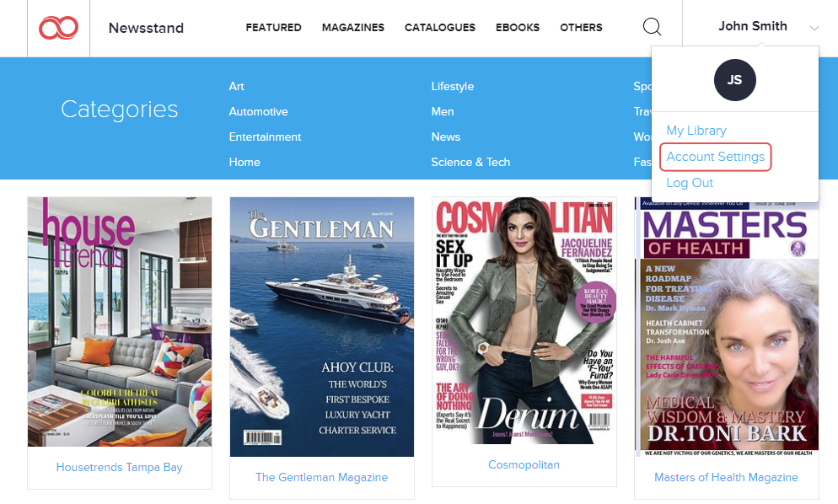This screenshot has height=504, width=838.
Task: Select the Catalogues navigation item
Action: (x=439, y=28)
